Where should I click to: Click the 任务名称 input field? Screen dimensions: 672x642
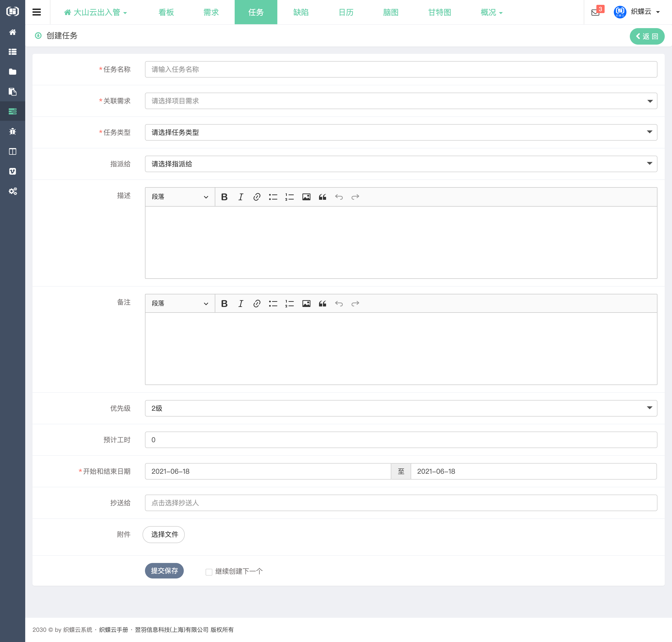(401, 70)
